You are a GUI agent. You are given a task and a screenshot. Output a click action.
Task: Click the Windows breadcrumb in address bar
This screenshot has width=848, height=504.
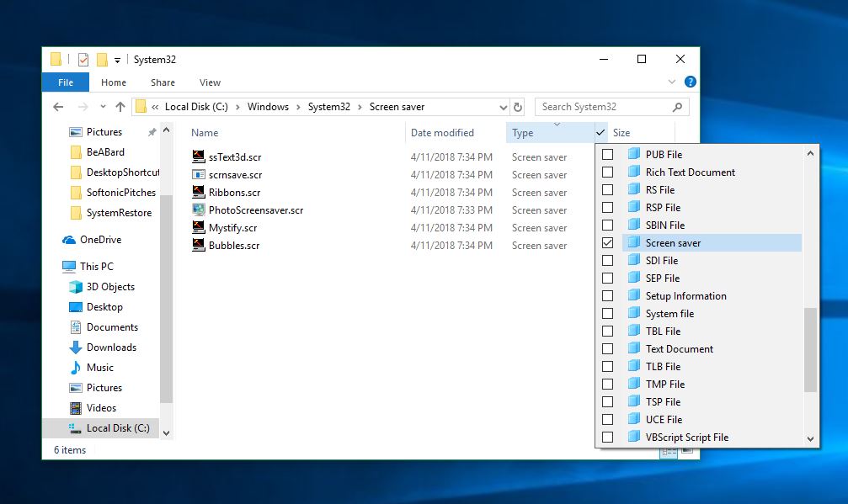tap(268, 107)
